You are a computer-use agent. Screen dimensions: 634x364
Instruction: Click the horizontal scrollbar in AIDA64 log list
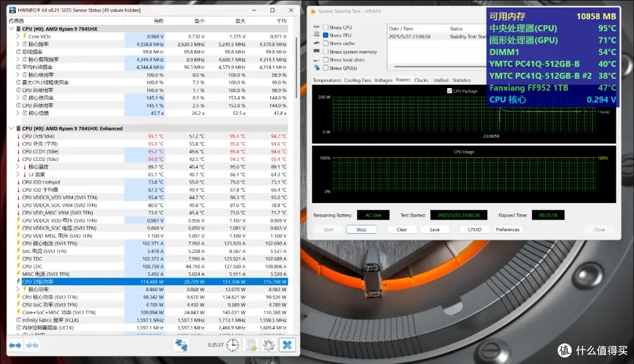click(440, 67)
